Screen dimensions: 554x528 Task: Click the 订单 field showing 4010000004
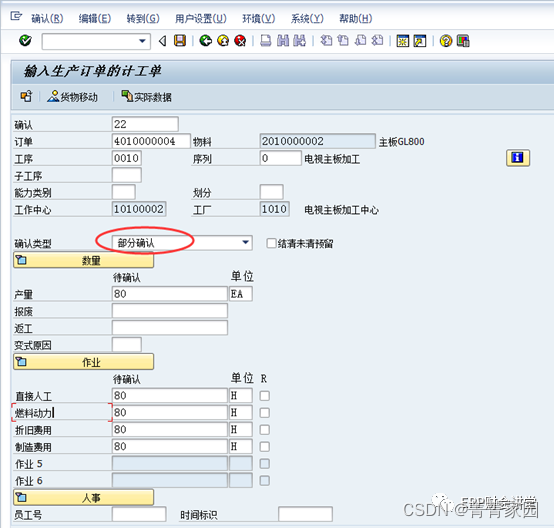coord(151,141)
